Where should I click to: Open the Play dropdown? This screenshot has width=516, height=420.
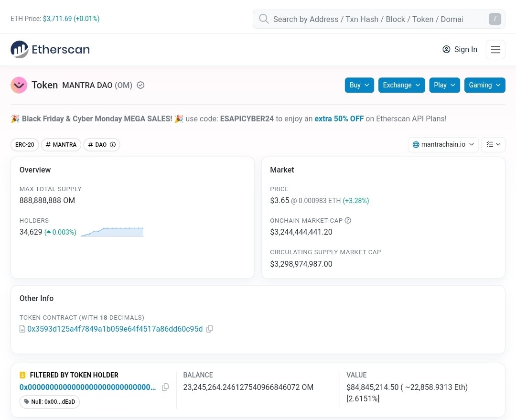(x=444, y=85)
